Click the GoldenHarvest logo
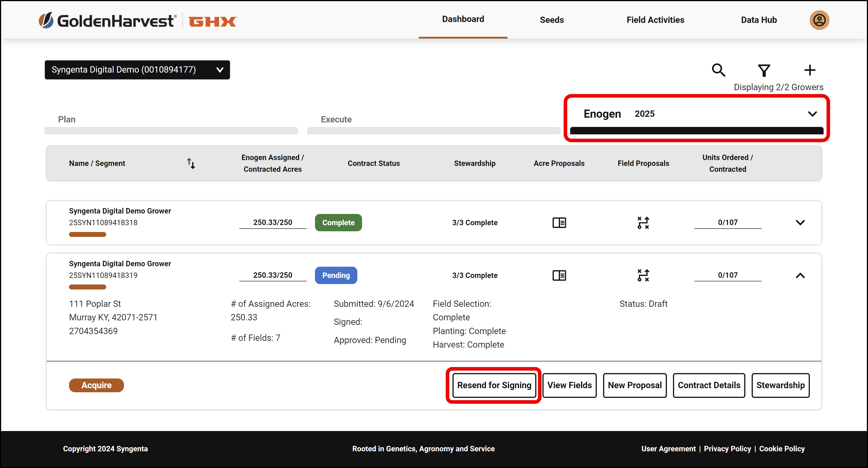 [108, 21]
